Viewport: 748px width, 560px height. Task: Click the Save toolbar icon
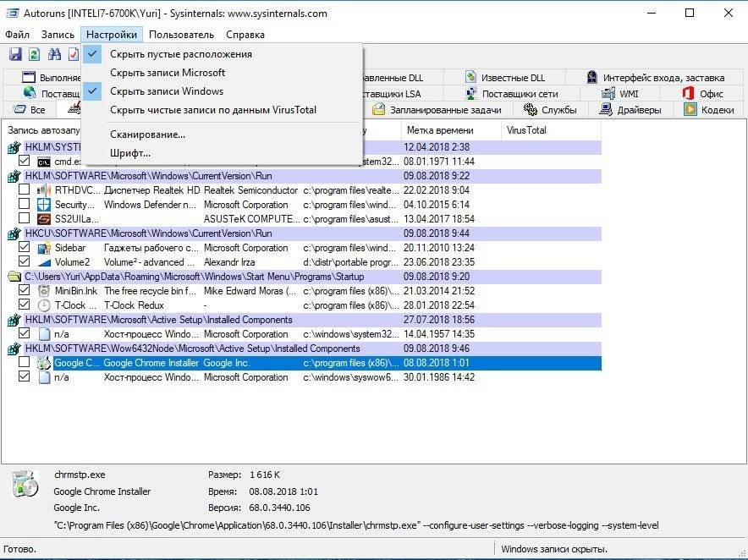[15, 54]
